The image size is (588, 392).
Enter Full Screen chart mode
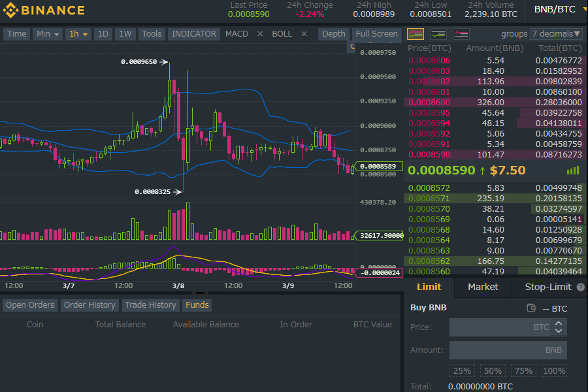376,34
